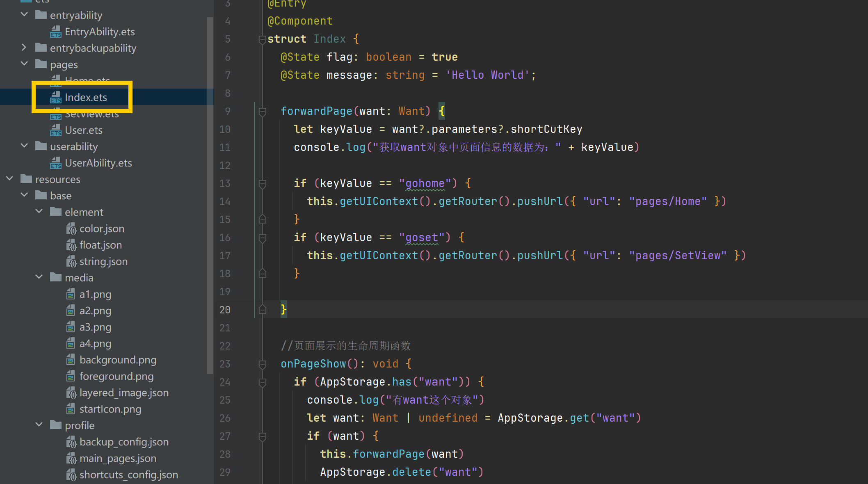Toggle the fold marker on the gohome if-block
Image resolution: width=868 pixels, height=484 pixels.
tap(263, 183)
